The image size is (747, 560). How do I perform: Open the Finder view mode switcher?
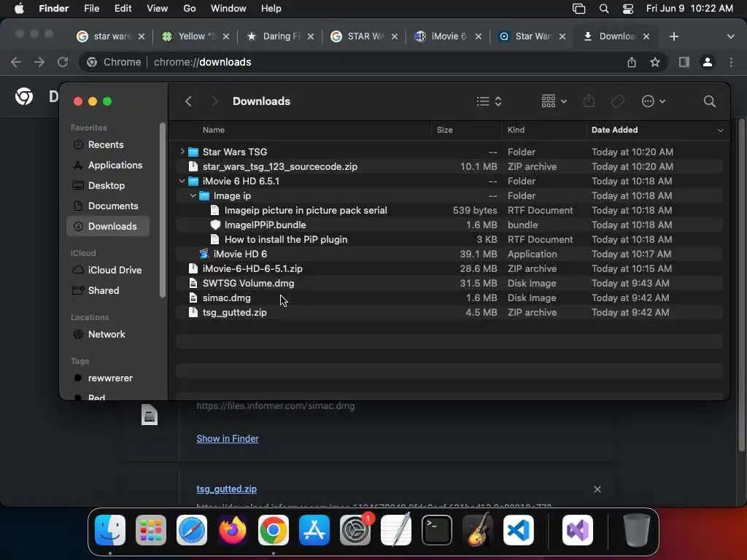click(x=489, y=101)
